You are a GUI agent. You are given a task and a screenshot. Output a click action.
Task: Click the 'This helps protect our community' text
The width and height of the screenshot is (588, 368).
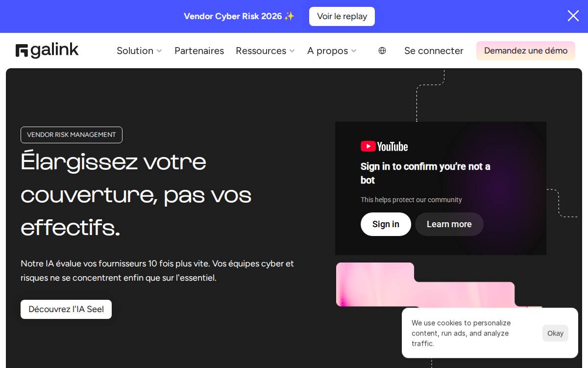pos(411,200)
